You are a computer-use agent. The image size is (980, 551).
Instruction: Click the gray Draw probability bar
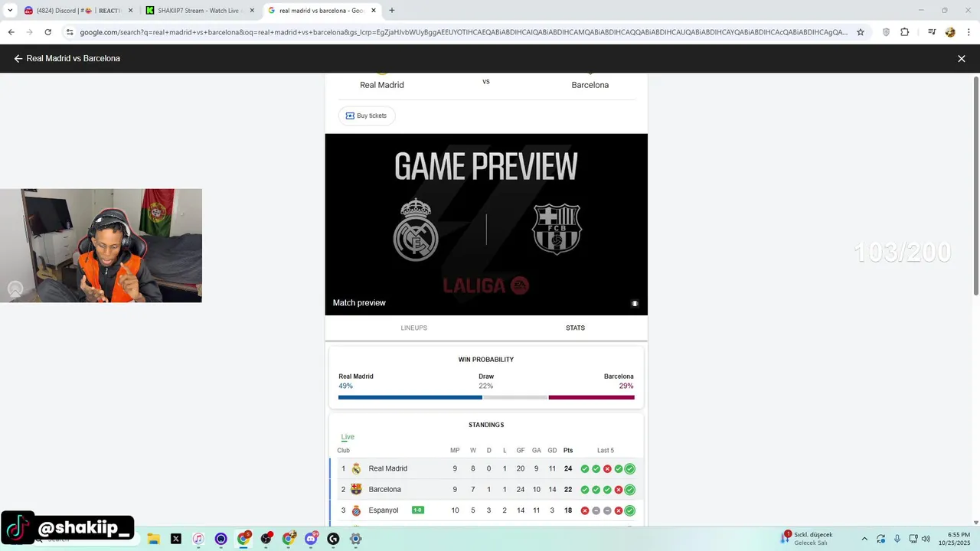coord(515,397)
